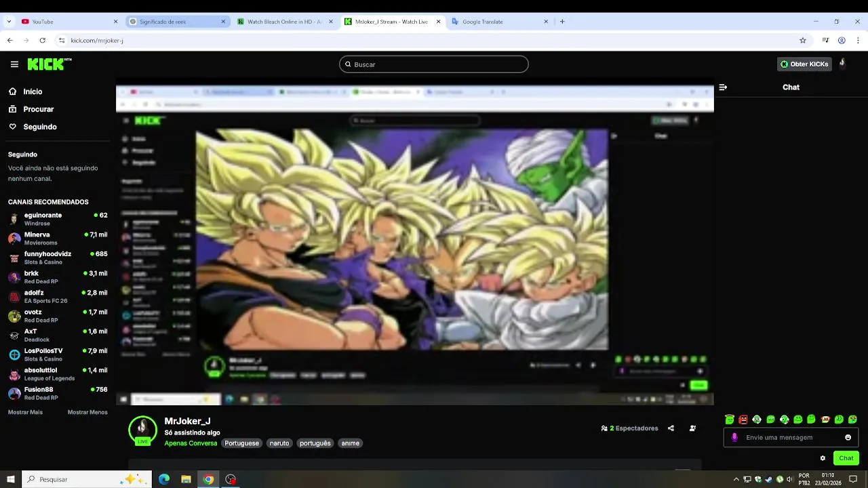Open the Kick hamburger sidebar menu
This screenshot has height=488, width=868.
(x=14, y=64)
